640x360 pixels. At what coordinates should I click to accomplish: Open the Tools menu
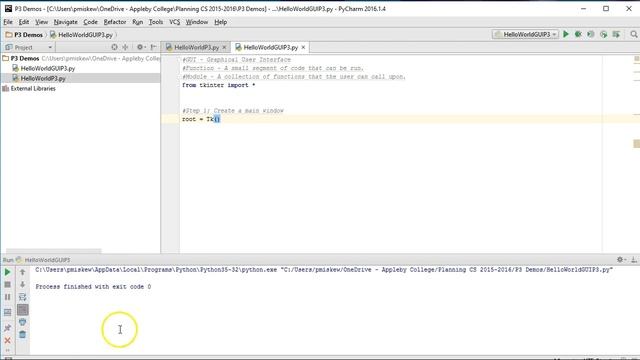click(156, 22)
